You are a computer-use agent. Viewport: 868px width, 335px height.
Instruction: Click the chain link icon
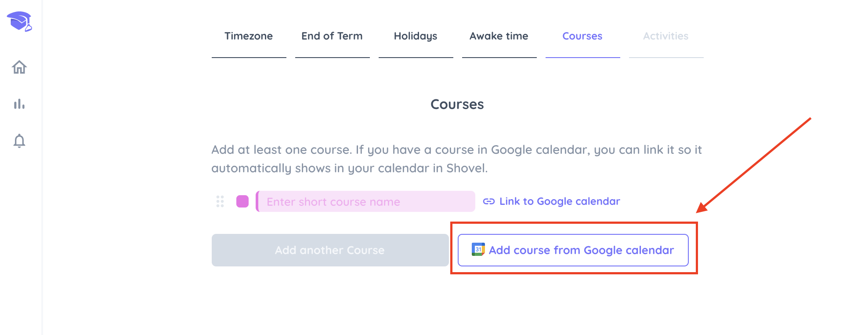pyautogui.click(x=489, y=201)
